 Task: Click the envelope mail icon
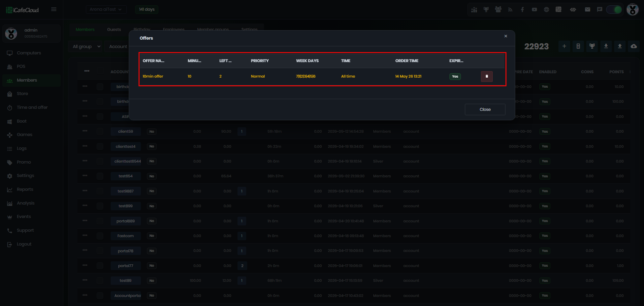pyautogui.click(x=587, y=10)
